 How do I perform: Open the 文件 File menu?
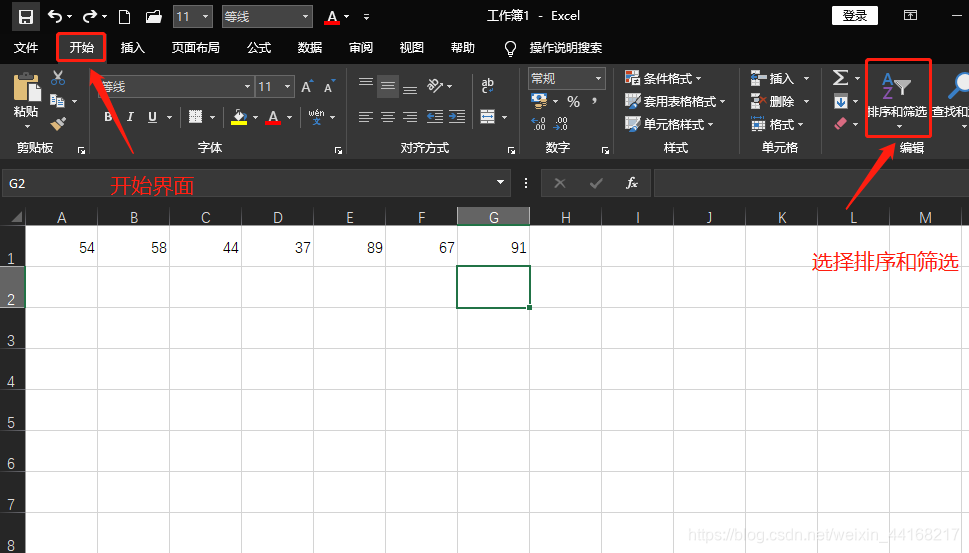point(26,48)
